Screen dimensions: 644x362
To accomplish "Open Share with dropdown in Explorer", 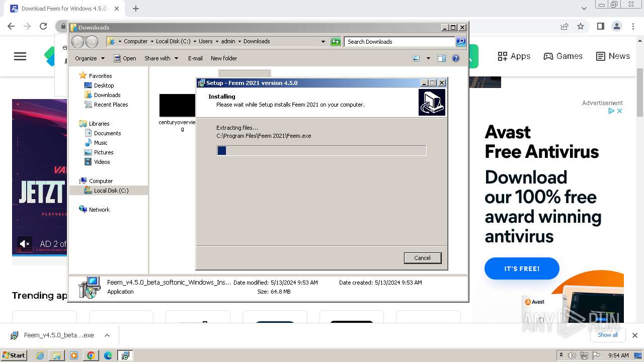I will tap(161, 58).
